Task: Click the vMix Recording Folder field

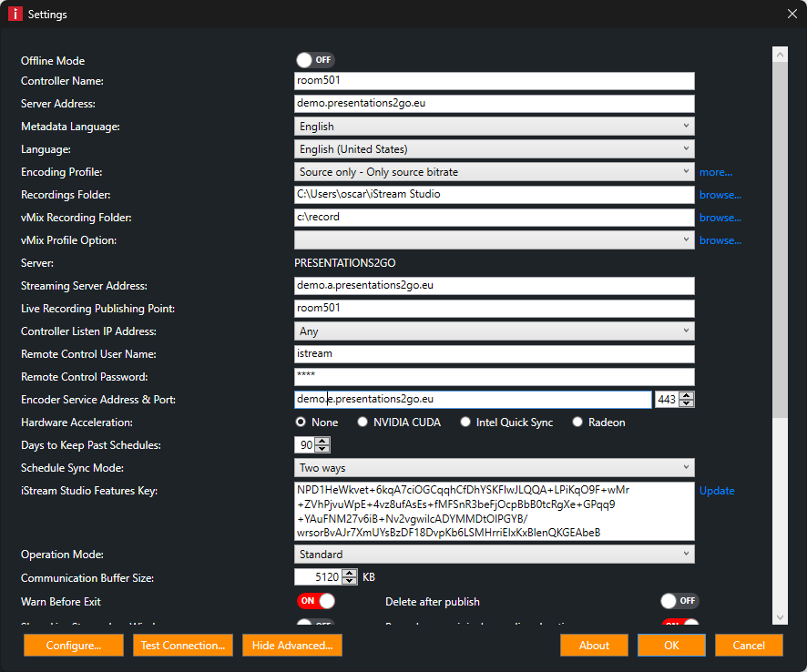Action: pyautogui.click(x=494, y=217)
